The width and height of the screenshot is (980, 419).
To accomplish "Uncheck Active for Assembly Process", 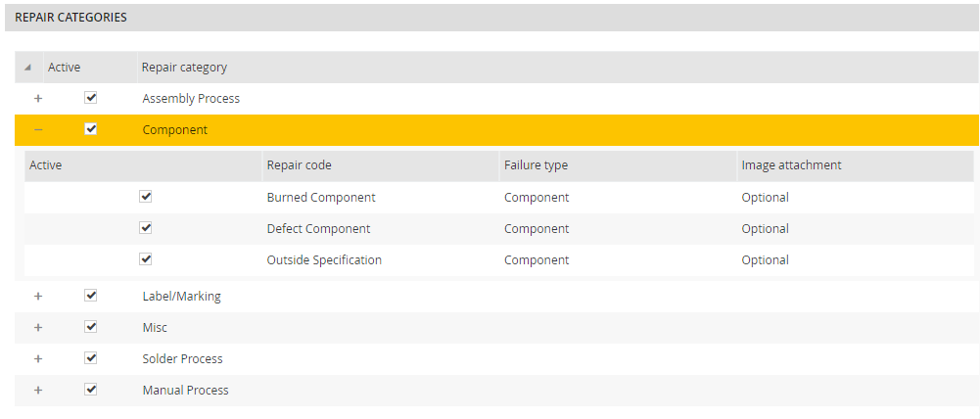I will (91, 98).
